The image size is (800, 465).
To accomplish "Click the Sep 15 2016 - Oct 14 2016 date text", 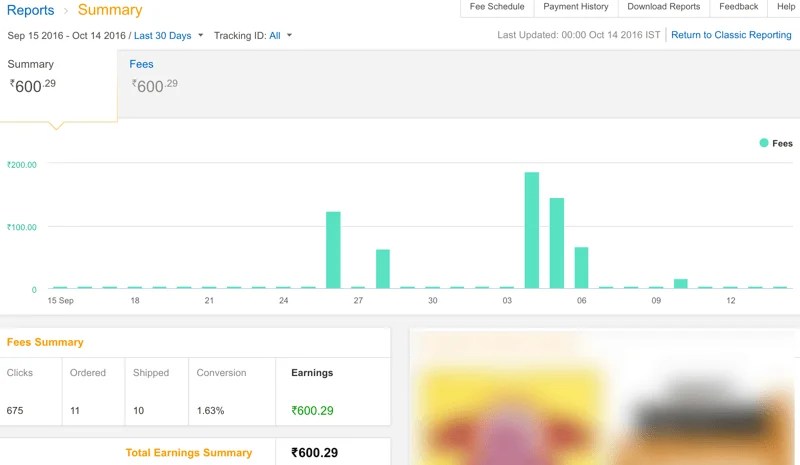I will pyautogui.click(x=66, y=36).
